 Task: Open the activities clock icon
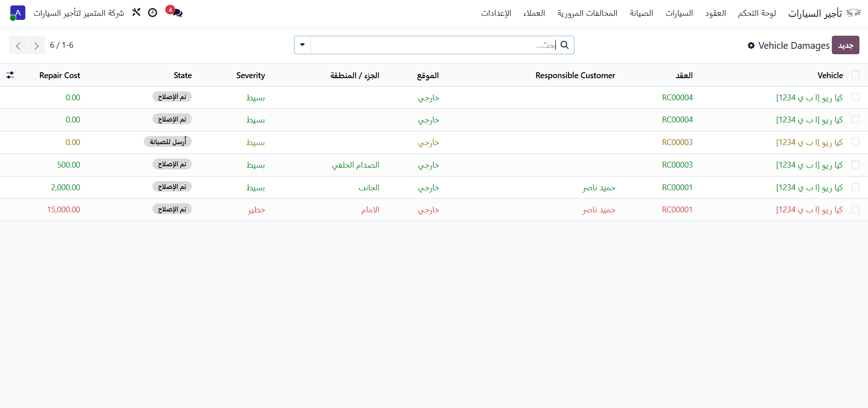click(x=152, y=13)
